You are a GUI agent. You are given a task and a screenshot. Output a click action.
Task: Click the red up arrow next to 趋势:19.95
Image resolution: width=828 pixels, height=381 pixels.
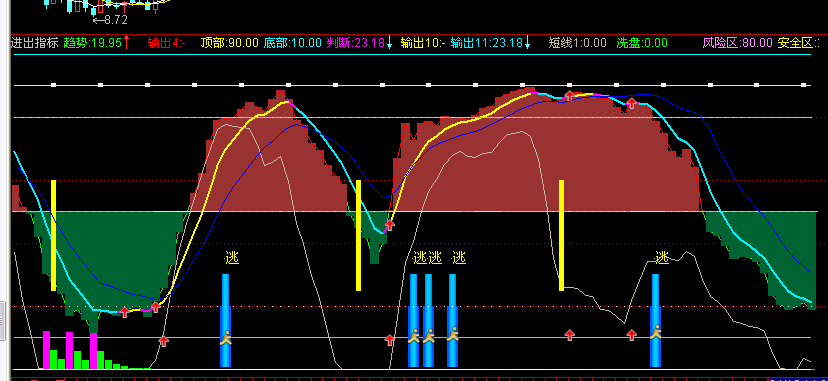tap(126, 43)
